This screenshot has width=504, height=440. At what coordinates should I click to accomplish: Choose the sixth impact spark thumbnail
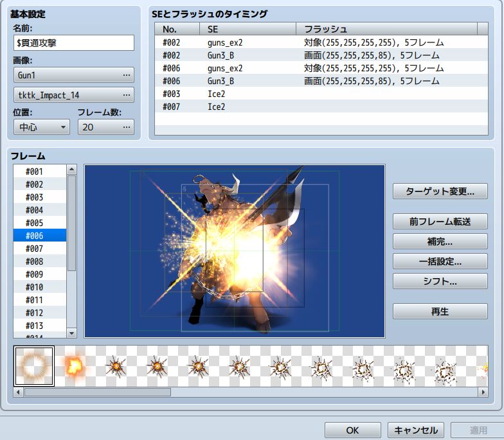239,366
